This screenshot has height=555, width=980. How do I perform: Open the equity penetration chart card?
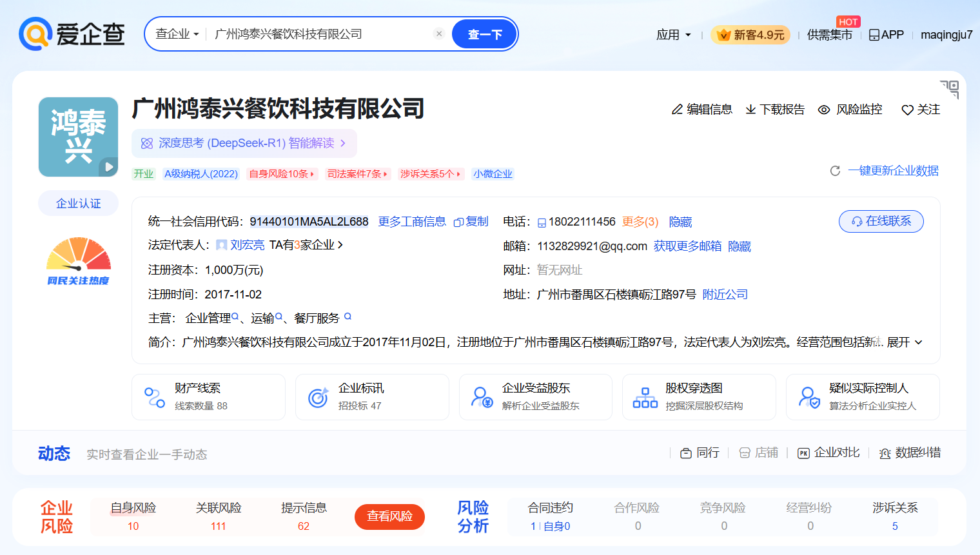tap(699, 397)
